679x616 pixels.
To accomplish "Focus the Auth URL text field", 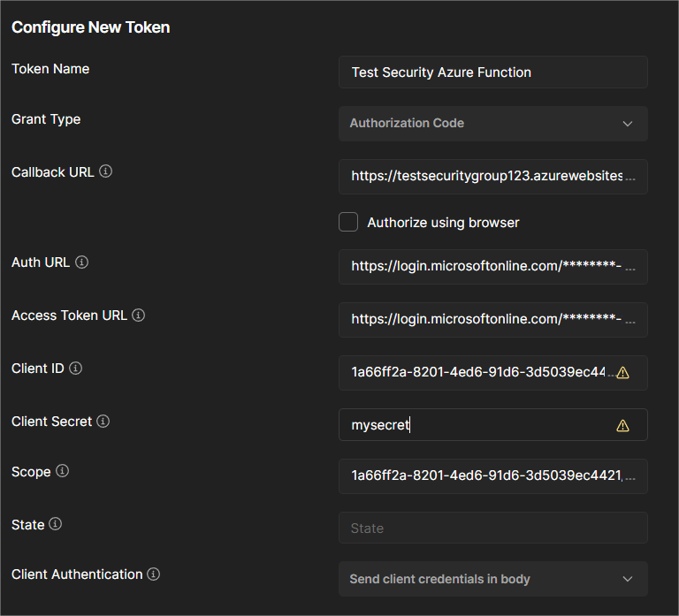I will 486,267.
